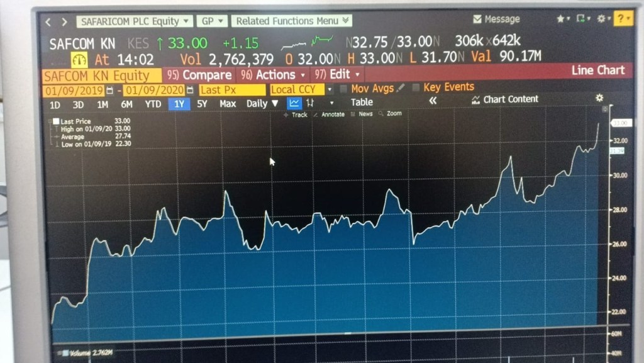This screenshot has width=644, height=363.
Task: Click the yellow help question mark icon
Action: pos(621,19)
